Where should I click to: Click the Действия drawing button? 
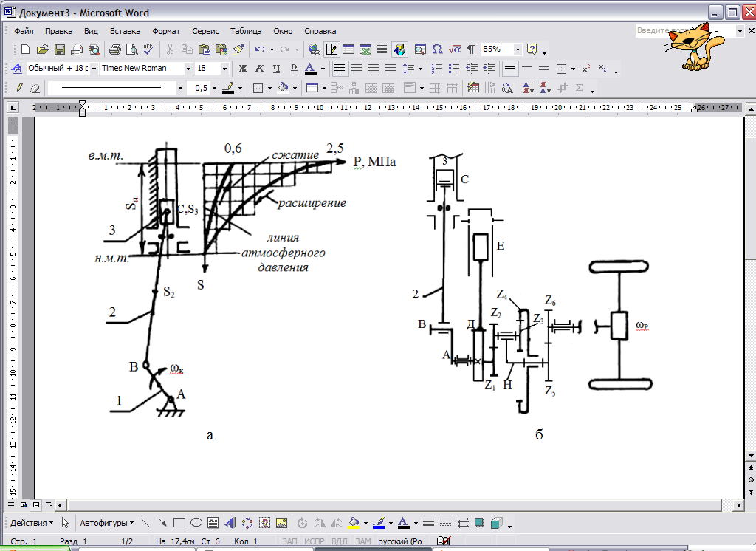[32, 523]
